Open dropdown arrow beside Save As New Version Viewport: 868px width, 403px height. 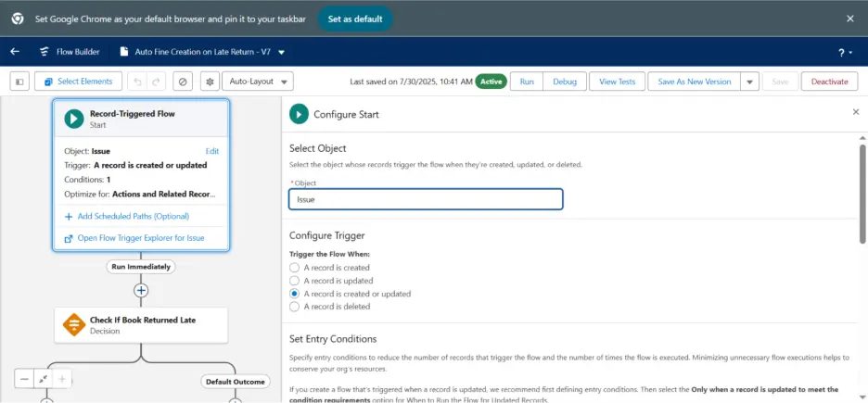(x=749, y=82)
